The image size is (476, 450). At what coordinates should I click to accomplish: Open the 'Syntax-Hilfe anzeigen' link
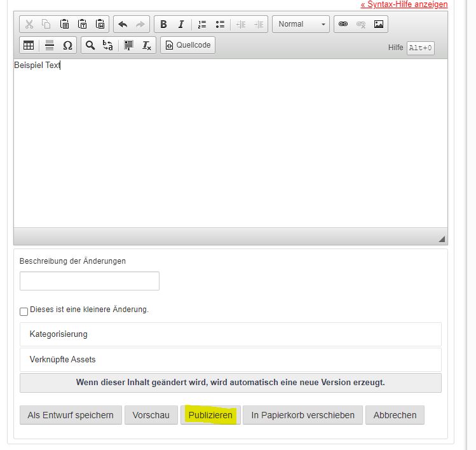coord(404,4)
